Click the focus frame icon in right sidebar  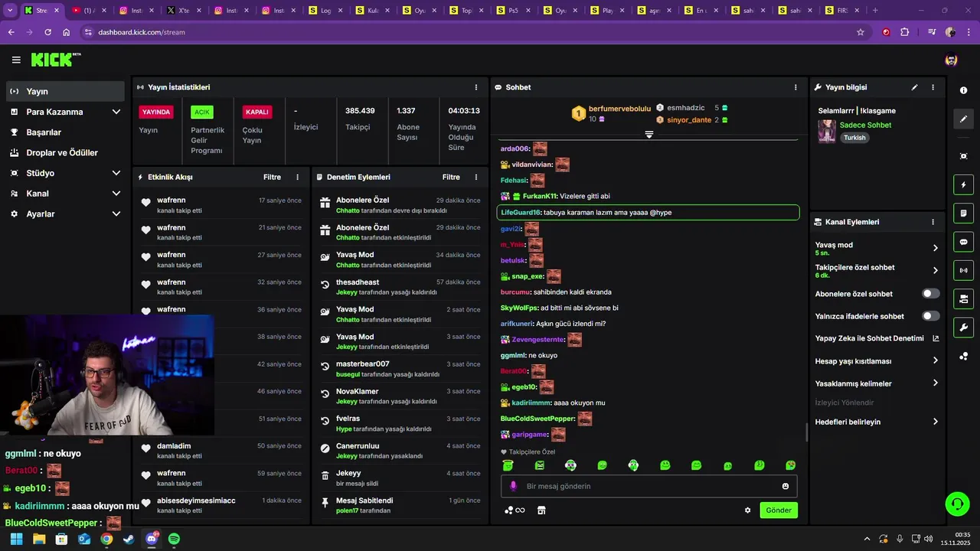pyautogui.click(x=963, y=156)
